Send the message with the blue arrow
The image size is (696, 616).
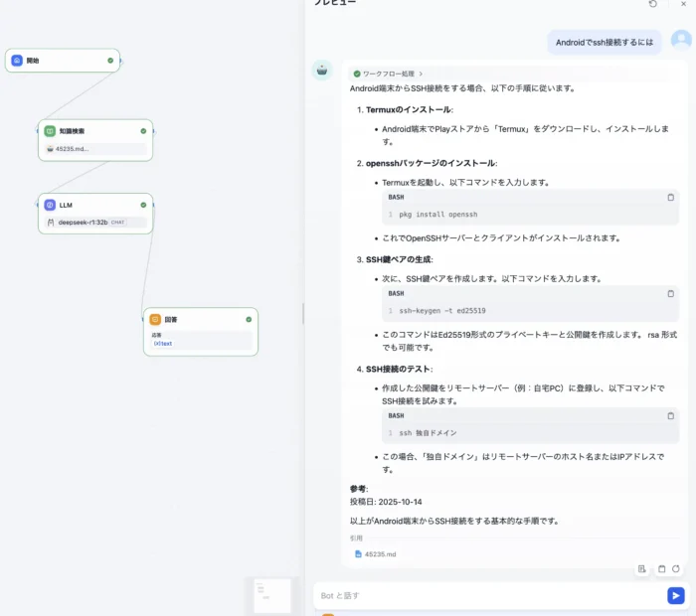(x=675, y=595)
